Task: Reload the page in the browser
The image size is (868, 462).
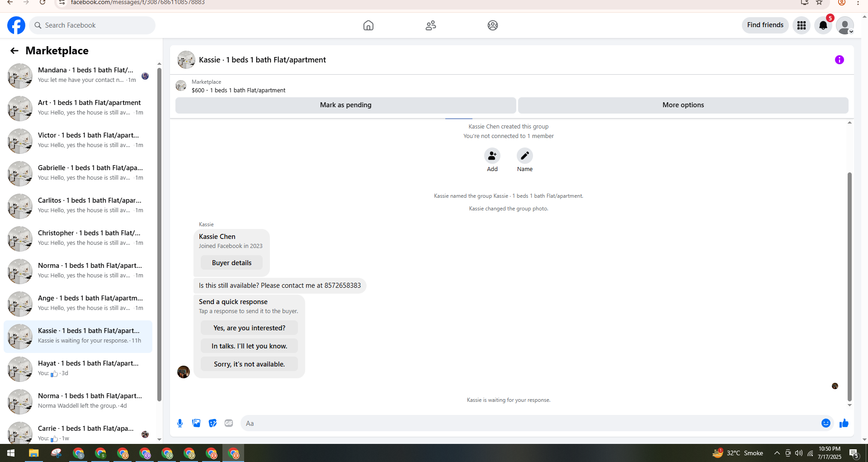Action: 42,2
